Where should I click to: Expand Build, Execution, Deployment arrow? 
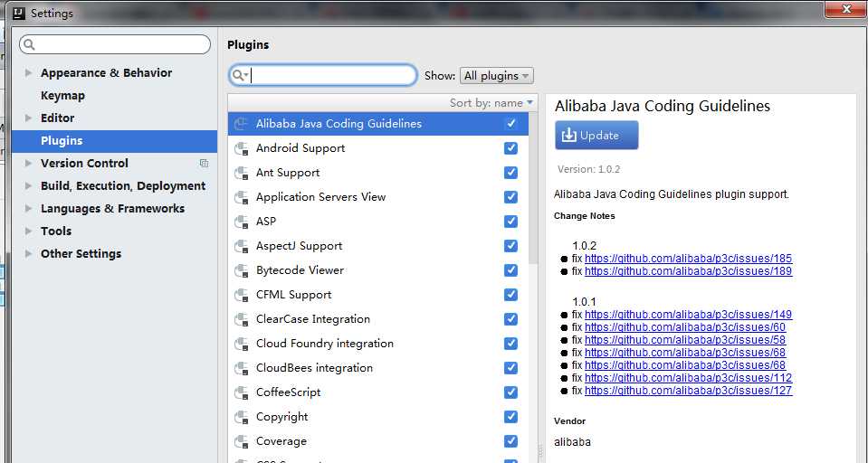click(x=28, y=186)
